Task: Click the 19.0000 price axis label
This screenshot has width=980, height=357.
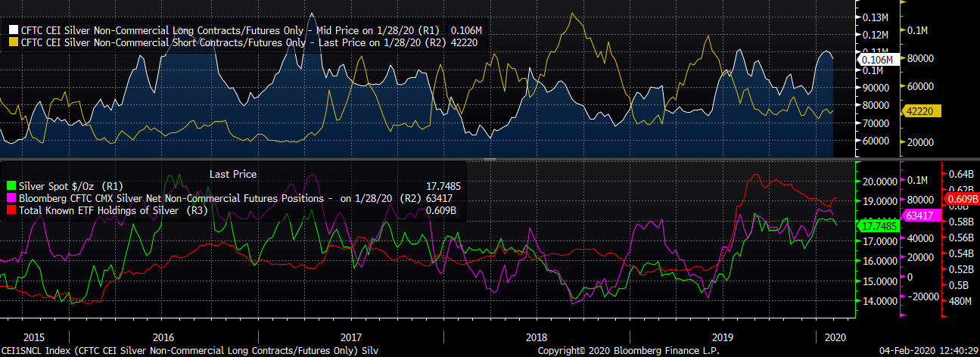Action: (x=879, y=201)
